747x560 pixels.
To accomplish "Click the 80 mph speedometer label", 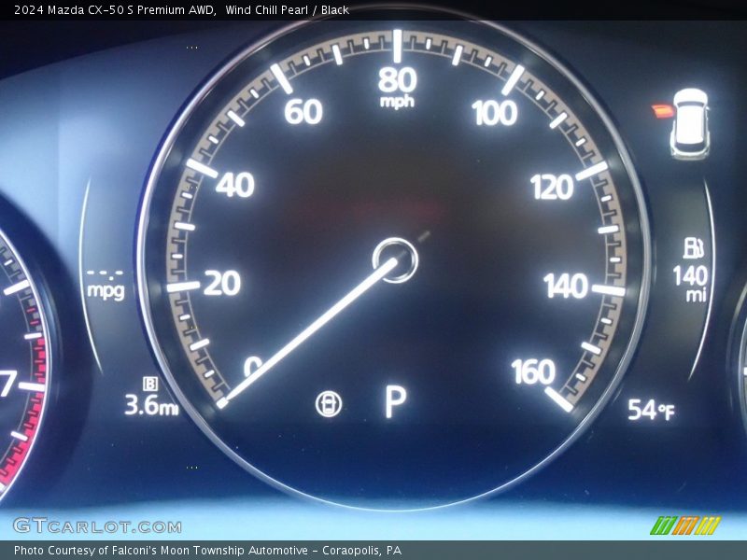I will (398, 87).
